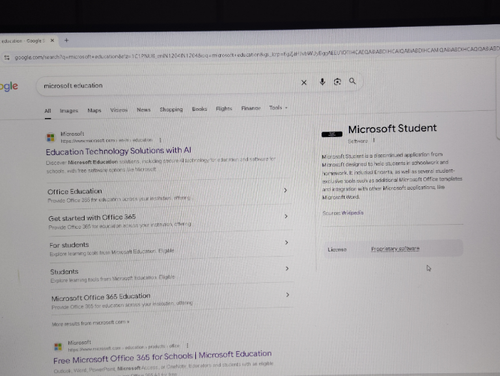Screen dimensions: 500x376
Task: Open the Office Education sitelink
Action: coord(75,192)
